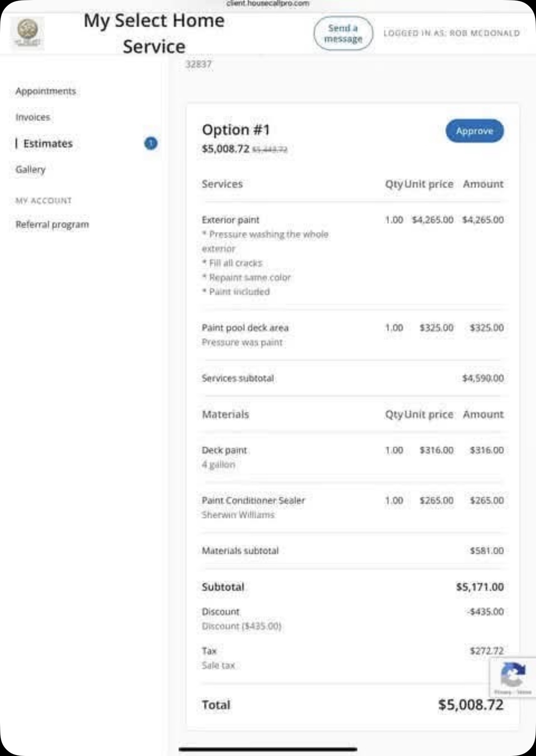Viewport: 536px width, 756px height.
Task: Click the Discount line item
Action: 221,612
